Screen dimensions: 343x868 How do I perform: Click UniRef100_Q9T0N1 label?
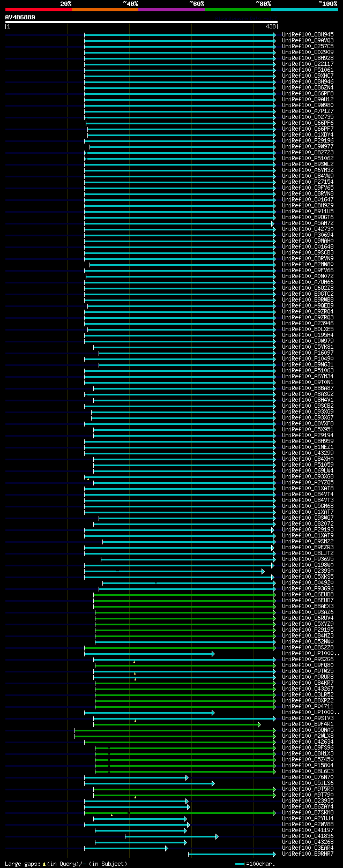pos(308,383)
